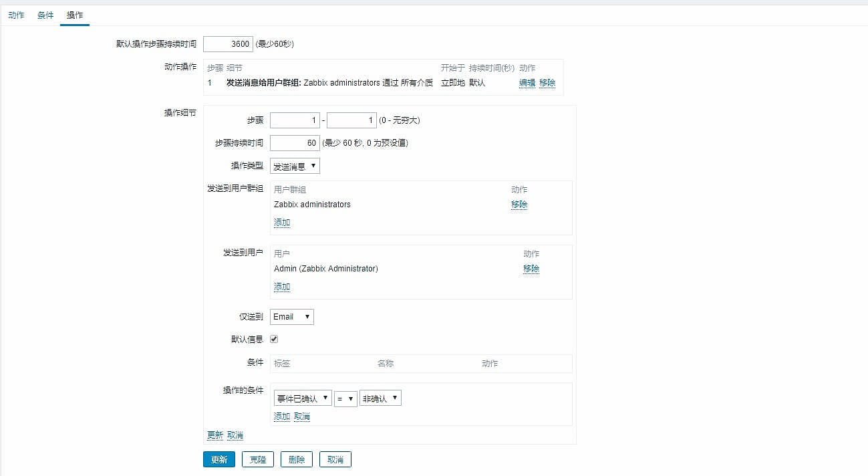Click 编辑 link for operation step 1
868x476 pixels.
pyautogui.click(x=527, y=83)
